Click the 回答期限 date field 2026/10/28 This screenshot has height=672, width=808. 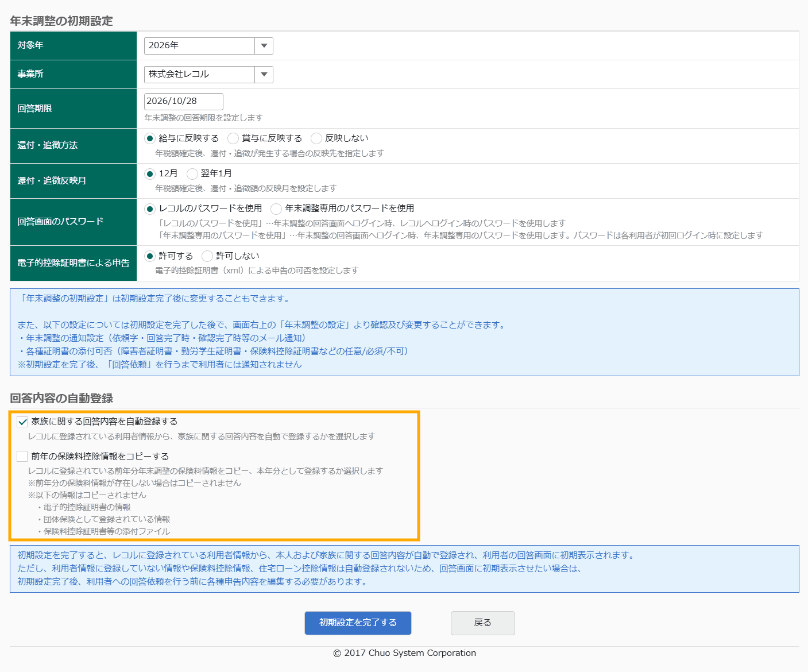(x=184, y=102)
